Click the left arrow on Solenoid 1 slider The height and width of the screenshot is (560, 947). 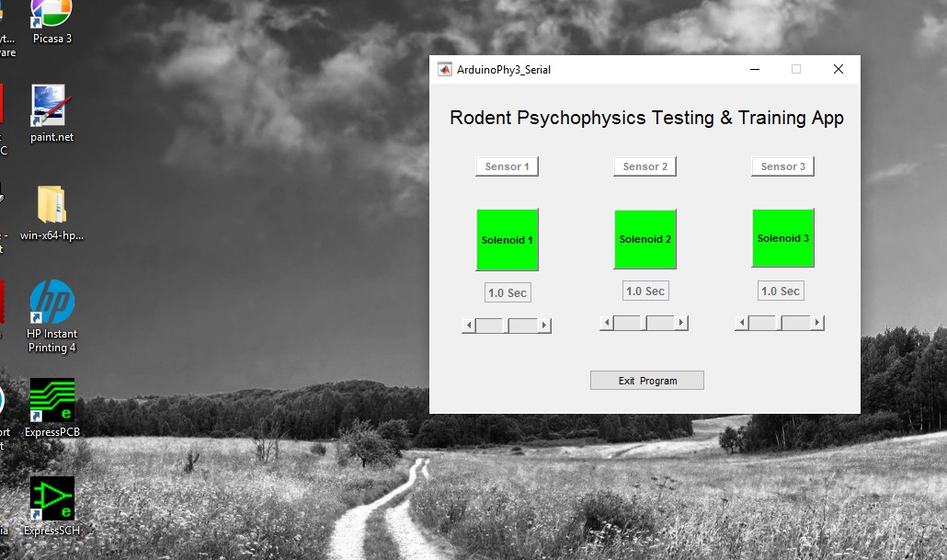click(x=468, y=325)
